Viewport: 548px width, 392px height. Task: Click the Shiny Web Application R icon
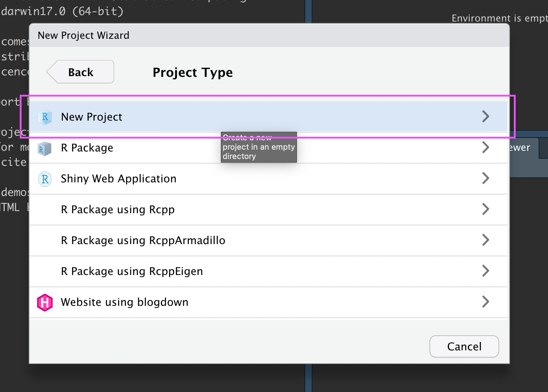pos(45,178)
